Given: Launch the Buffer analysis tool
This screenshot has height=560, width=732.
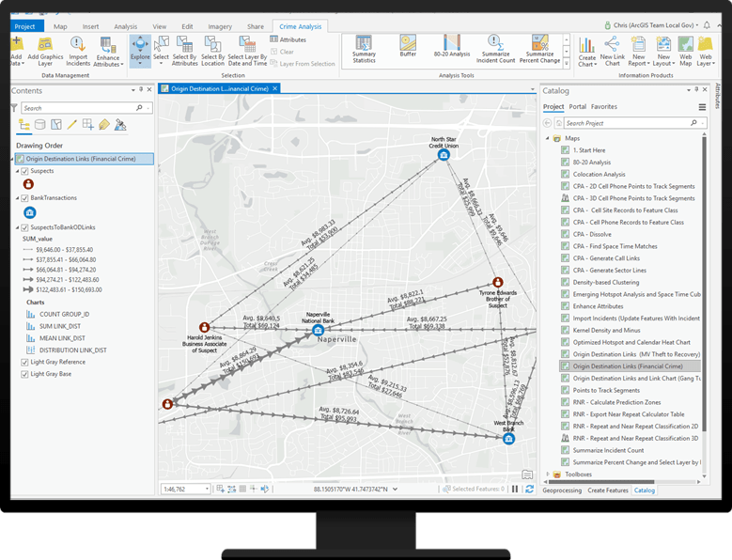Looking at the screenshot, I should (x=408, y=46).
